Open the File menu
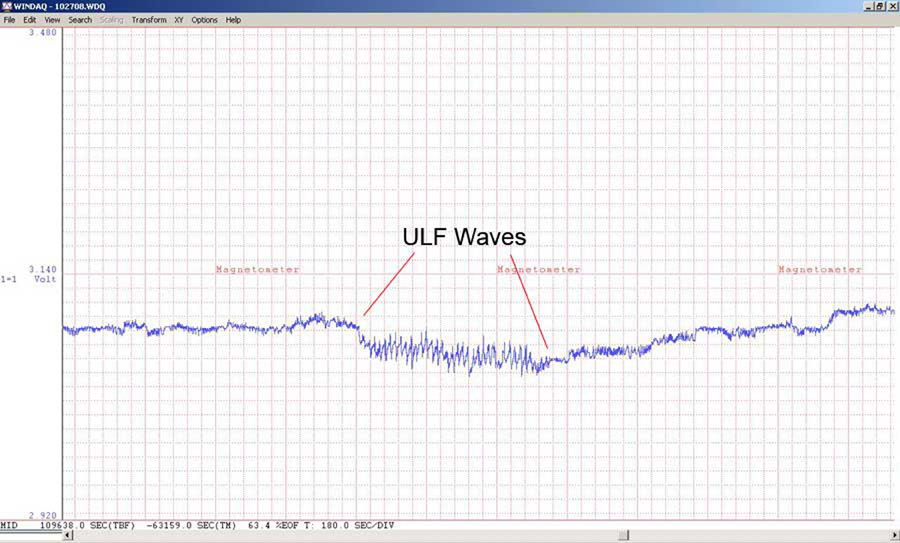The height and width of the screenshot is (543, 900). click(9, 20)
